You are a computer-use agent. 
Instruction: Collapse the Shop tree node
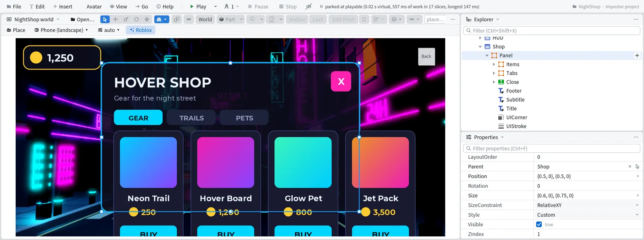480,47
